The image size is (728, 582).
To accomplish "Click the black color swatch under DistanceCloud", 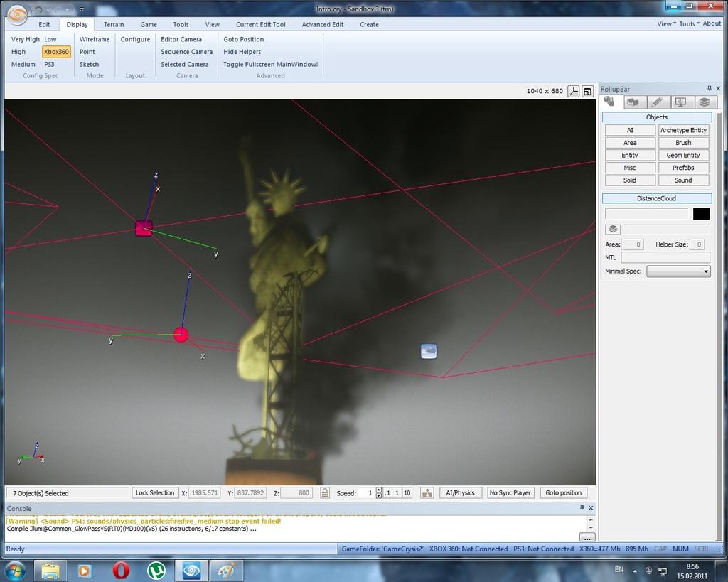I will click(701, 214).
